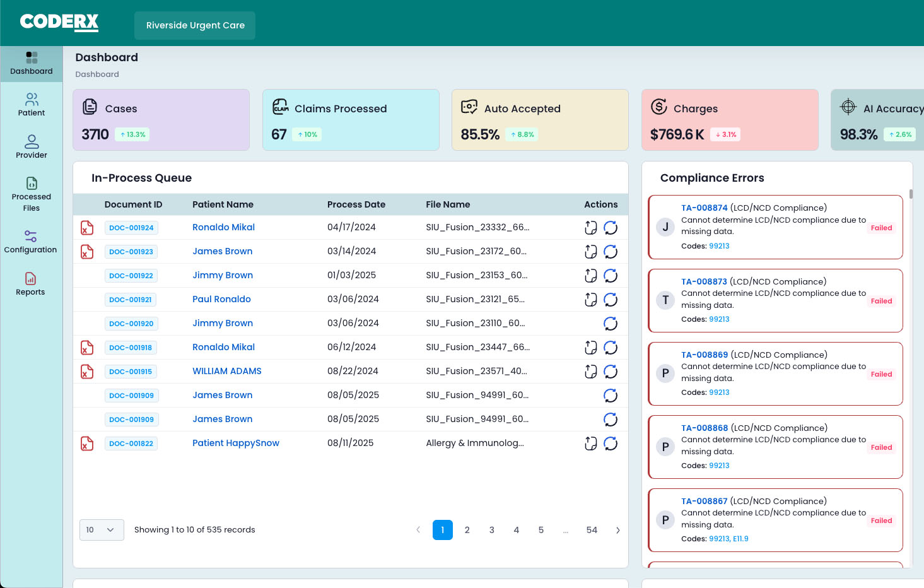Open document DOC-001922 badge

(131, 276)
